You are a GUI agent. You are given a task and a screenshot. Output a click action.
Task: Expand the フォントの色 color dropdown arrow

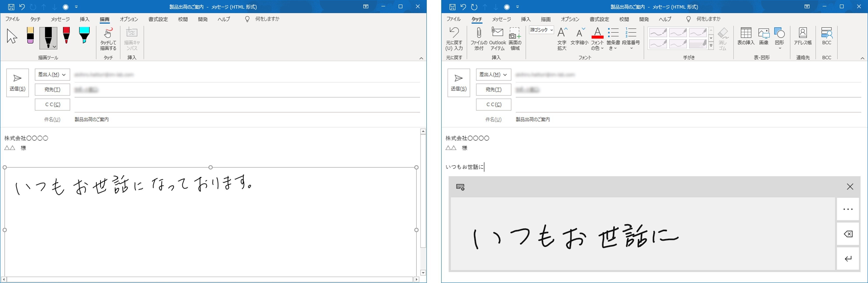(x=602, y=48)
